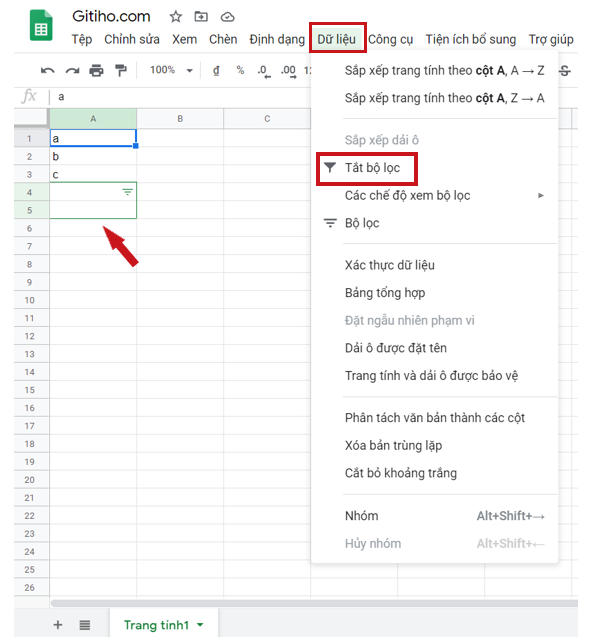Select row 10 header
This screenshot has height=637, width=591.
(30, 300)
